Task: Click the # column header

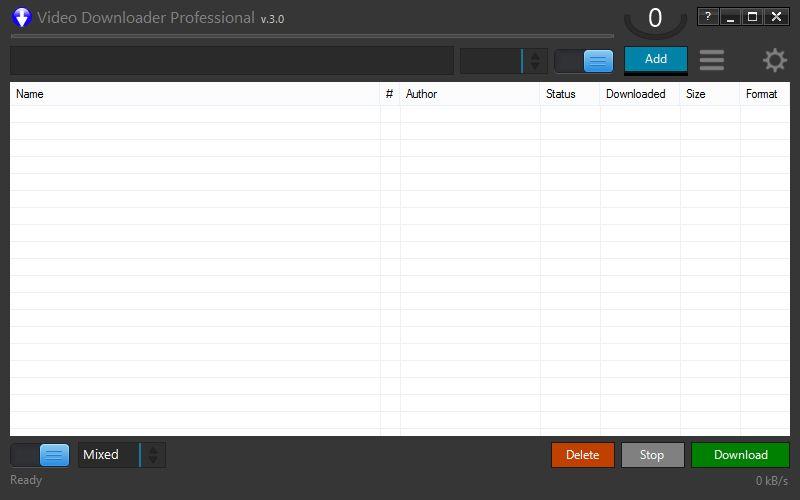Action: click(x=390, y=94)
